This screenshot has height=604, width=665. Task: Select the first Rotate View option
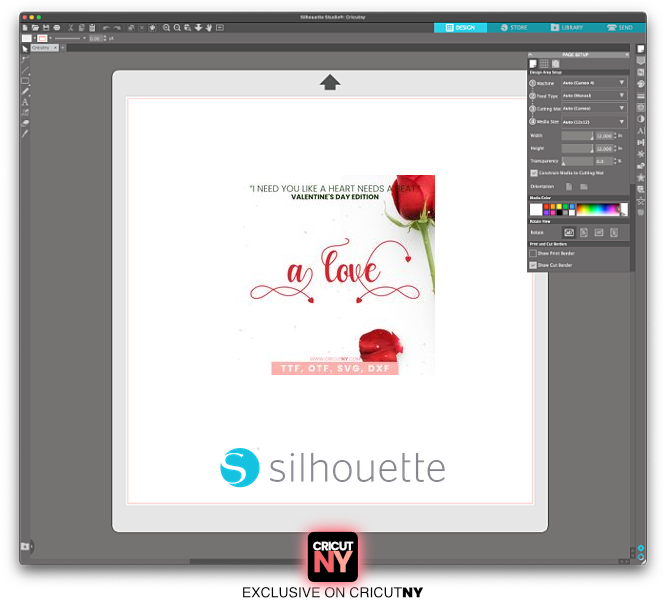(x=569, y=232)
